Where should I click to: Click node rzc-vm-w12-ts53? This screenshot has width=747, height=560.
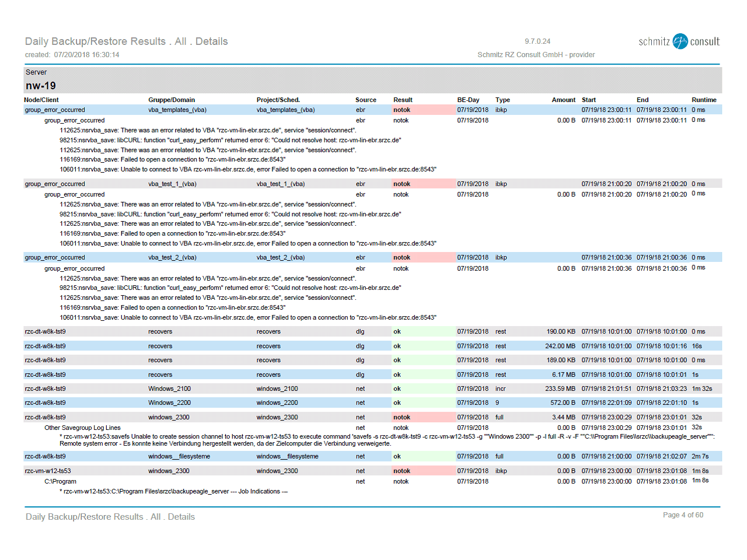(x=47, y=471)
